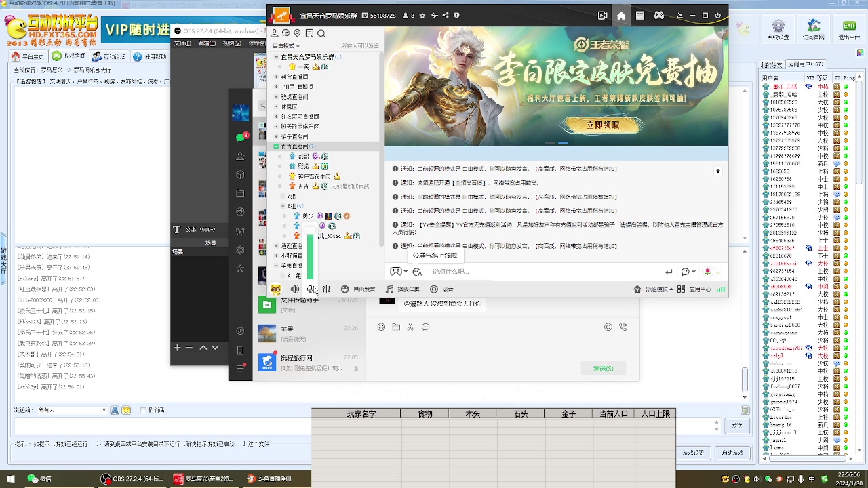Click the WeChat send button
This screenshot has width=868, height=488.
pos(603,369)
